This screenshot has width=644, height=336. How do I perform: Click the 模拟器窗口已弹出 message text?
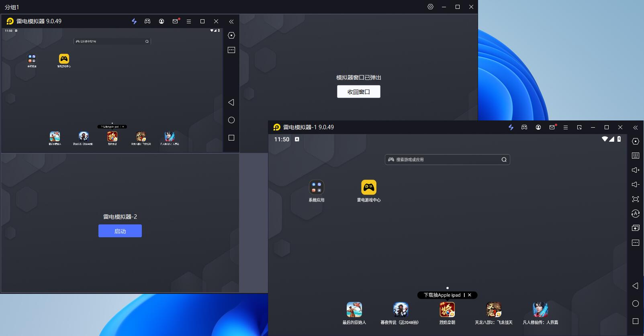point(359,77)
